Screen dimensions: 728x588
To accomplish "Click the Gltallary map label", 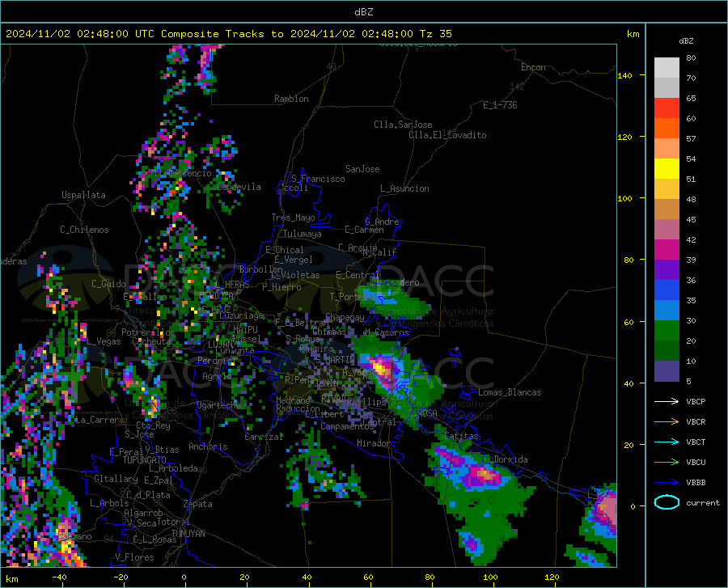I will click(116, 479).
